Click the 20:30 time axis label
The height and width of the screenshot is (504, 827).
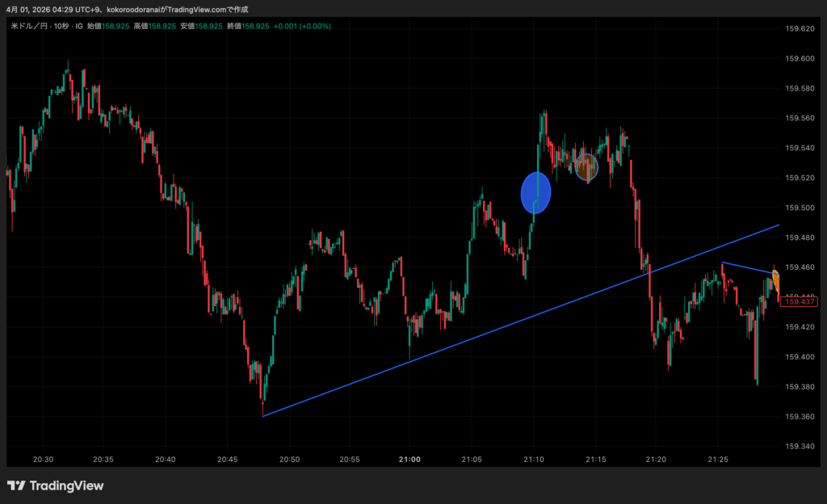[x=43, y=459]
